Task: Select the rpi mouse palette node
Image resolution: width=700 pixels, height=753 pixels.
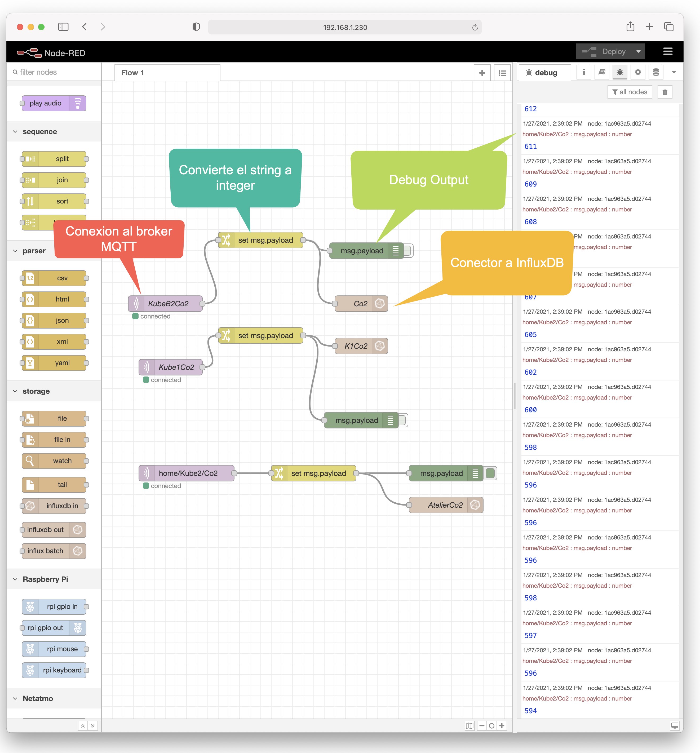Action: [x=54, y=650]
